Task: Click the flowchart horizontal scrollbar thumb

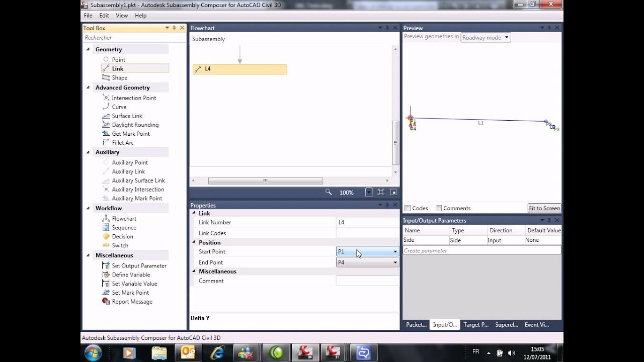Action: [265, 181]
